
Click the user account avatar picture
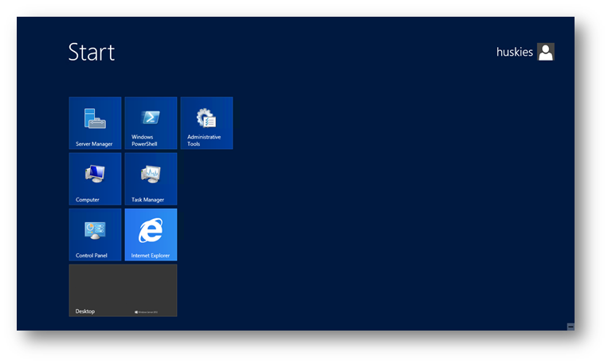tap(546, 52)
